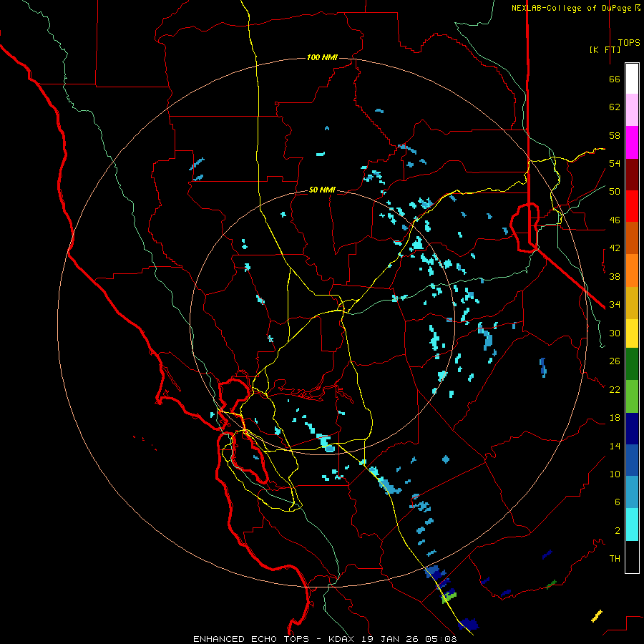Image resolution: width=644 pixels, height=644 pixels.
Task: Click the 'NEXLAB-College of DuPage' credit text
Action: (x=571, y=8)
